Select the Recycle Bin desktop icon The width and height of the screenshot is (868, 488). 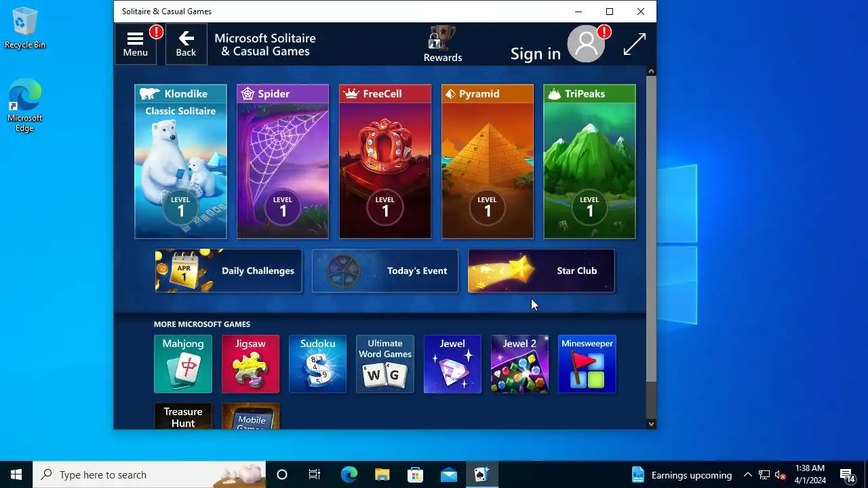pos(25,28)
